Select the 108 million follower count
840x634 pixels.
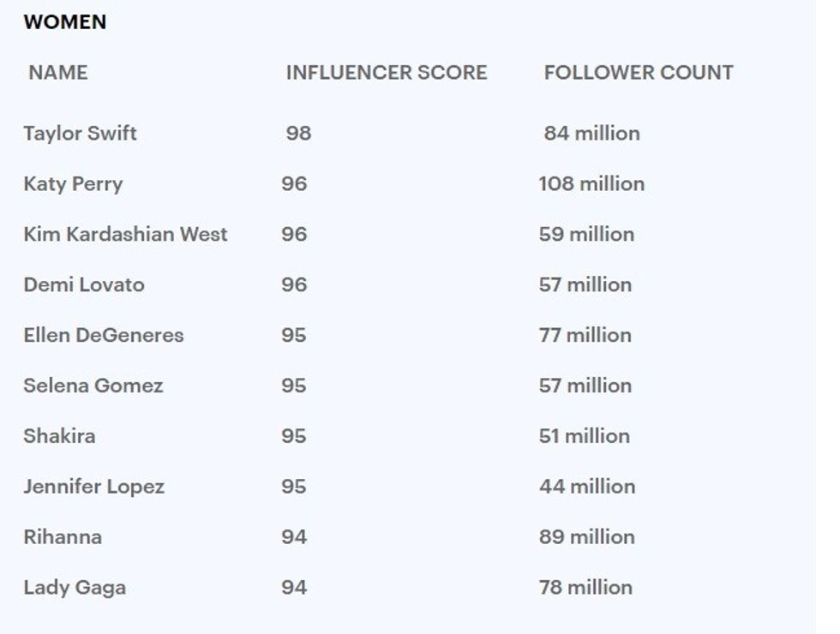(591, 184)
